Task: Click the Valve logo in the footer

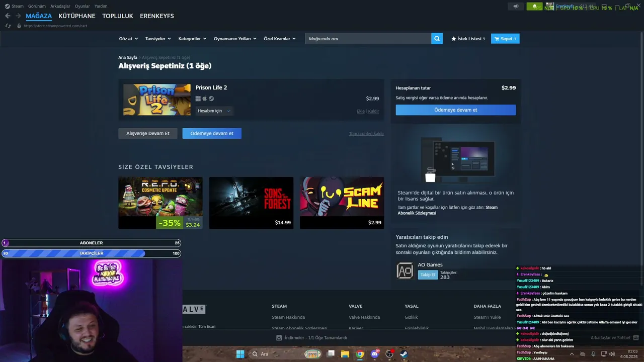Action: (x=194, y=309)
